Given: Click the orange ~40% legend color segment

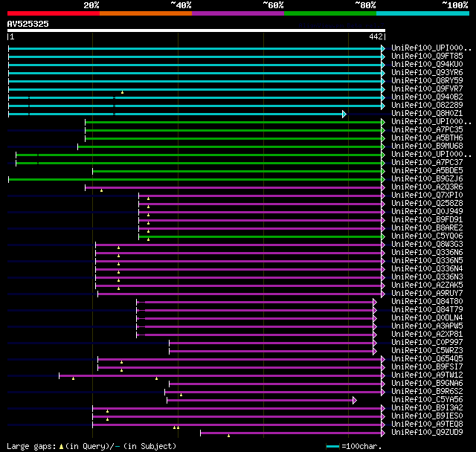Looking at the screenshot, I should [146, 13].
